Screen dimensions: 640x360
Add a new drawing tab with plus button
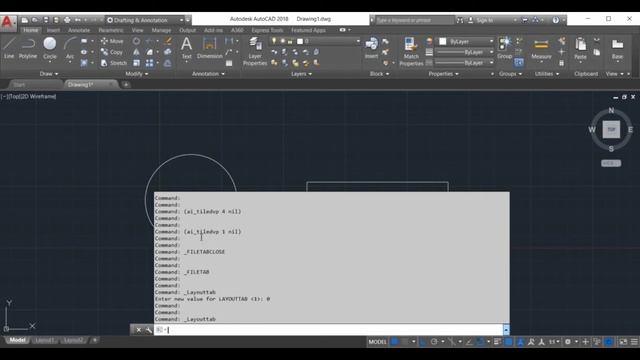126,84
